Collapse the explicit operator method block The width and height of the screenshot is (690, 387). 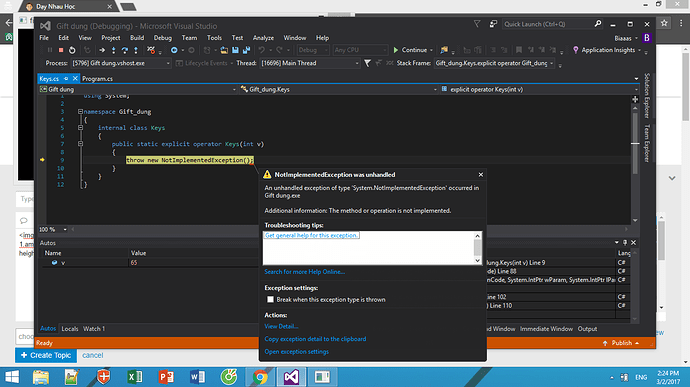click(x=81, y=144)
